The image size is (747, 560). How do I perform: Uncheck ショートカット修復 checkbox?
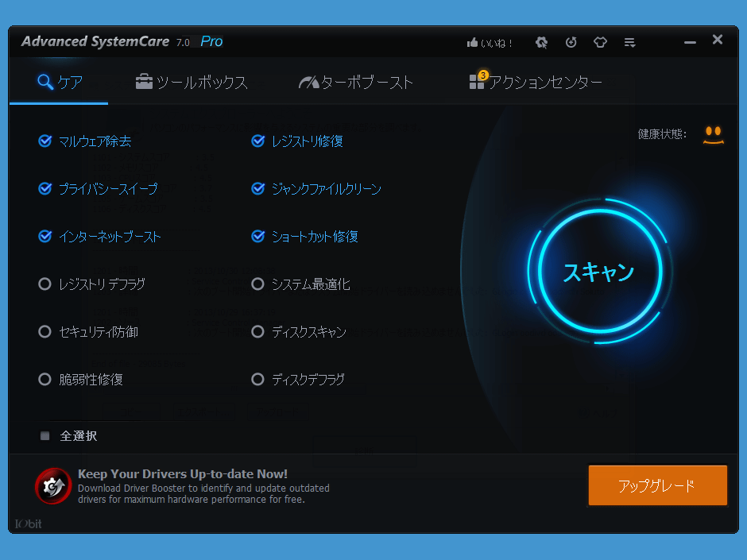(x=257, y=236)
